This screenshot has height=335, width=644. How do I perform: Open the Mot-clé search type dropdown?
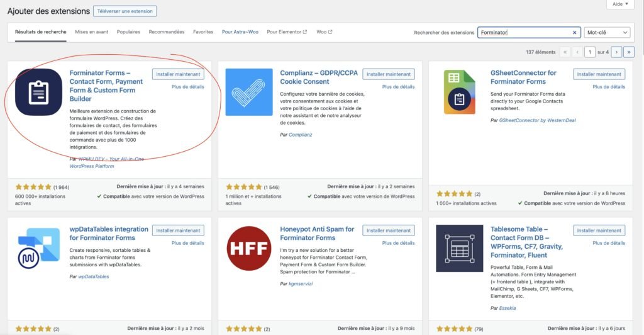coord(606,33)
